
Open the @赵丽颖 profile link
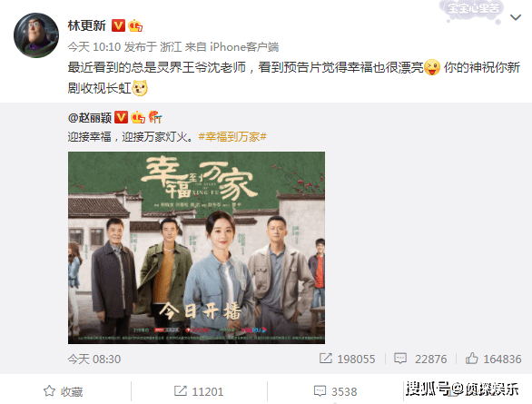(90, 118)
